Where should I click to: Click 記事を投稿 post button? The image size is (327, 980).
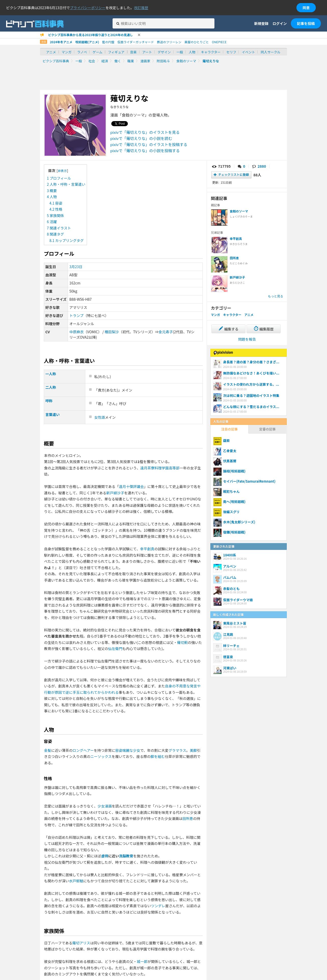click(x=306, y=24)
